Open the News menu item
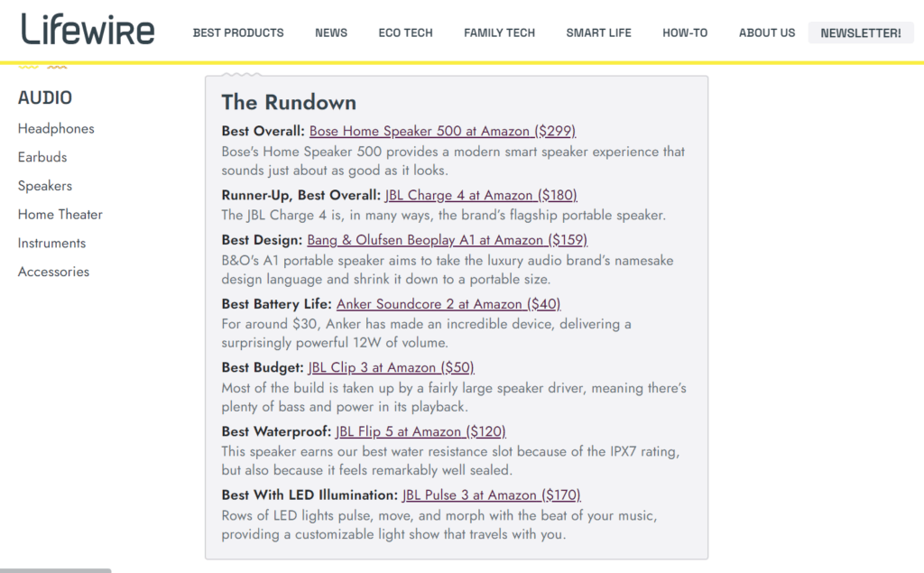Image resolution: width=924 pixels, height=573 pixels. (331, 33)
